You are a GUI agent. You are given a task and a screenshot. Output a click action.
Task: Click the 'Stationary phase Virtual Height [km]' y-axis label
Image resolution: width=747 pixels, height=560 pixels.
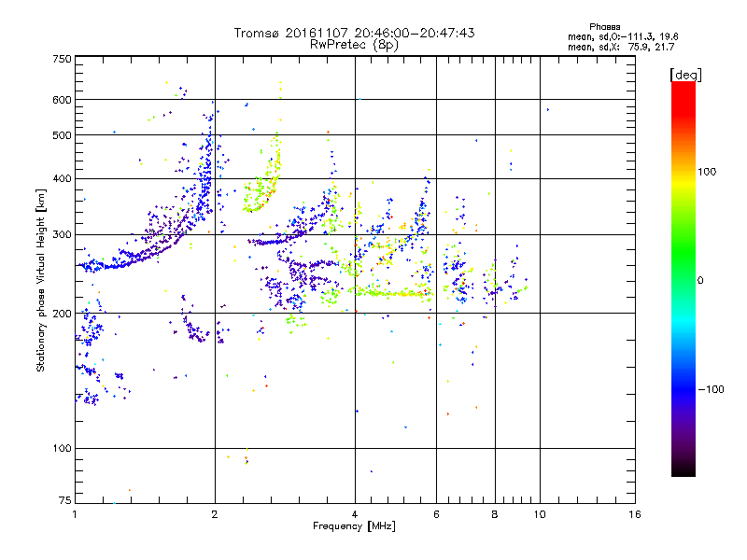[41, 281]
